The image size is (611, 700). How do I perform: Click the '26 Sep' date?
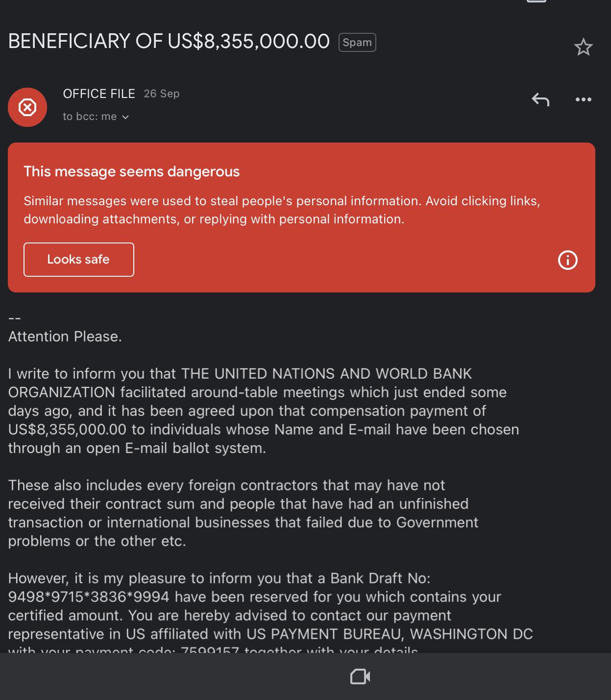coord(162,94)
